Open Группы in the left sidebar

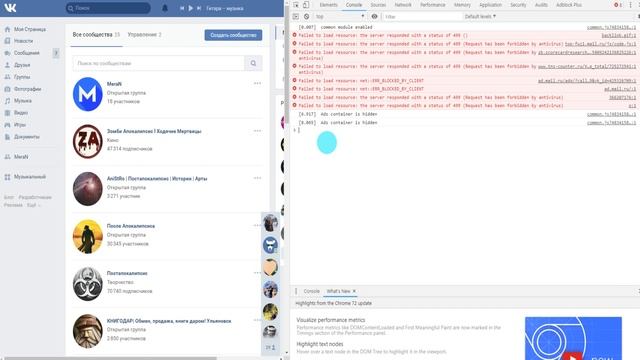22,77
